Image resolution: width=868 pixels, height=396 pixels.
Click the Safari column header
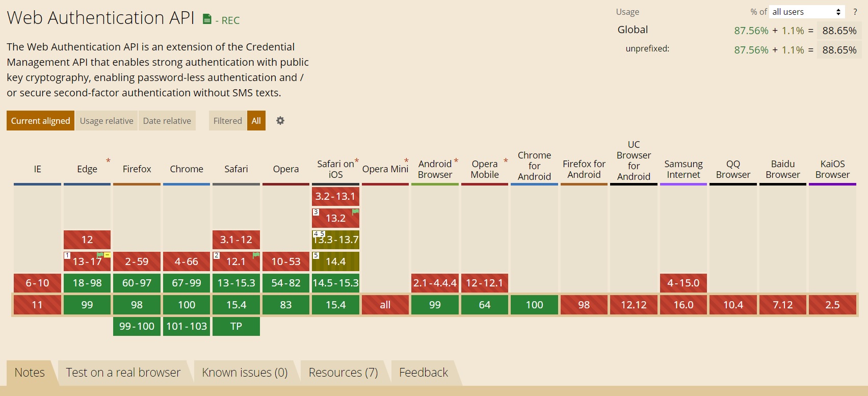point(236,169)
